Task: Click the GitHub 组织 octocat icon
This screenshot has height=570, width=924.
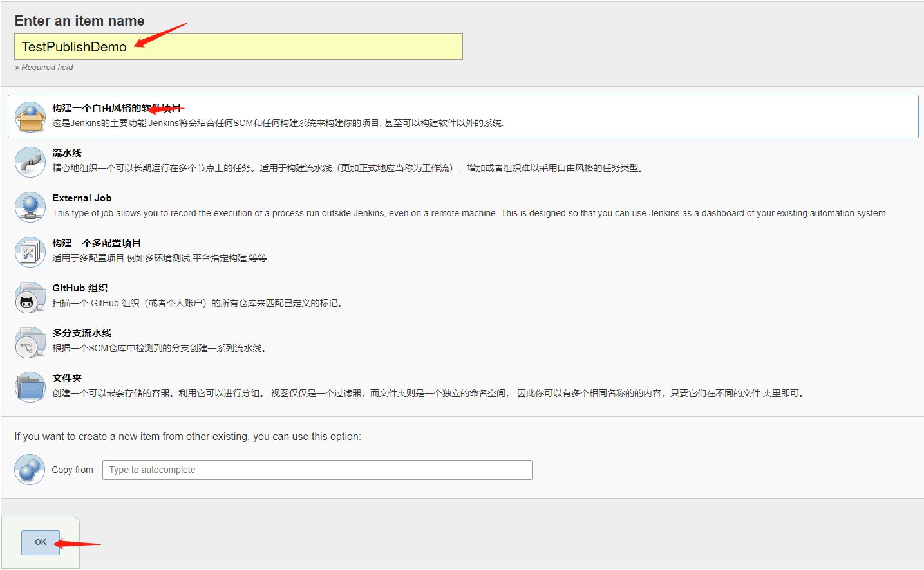Action: click(30, 297)
